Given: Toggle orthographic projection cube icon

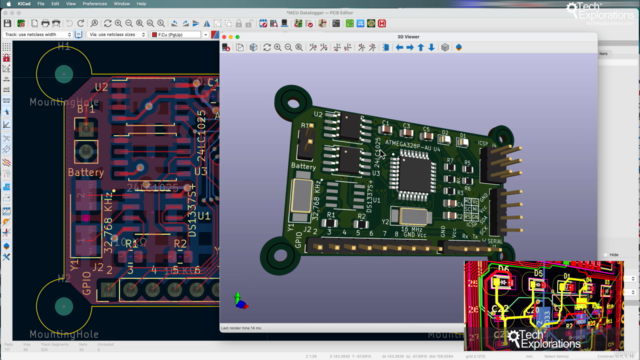Looking at the screenshot, I should (x=445, y=48).
